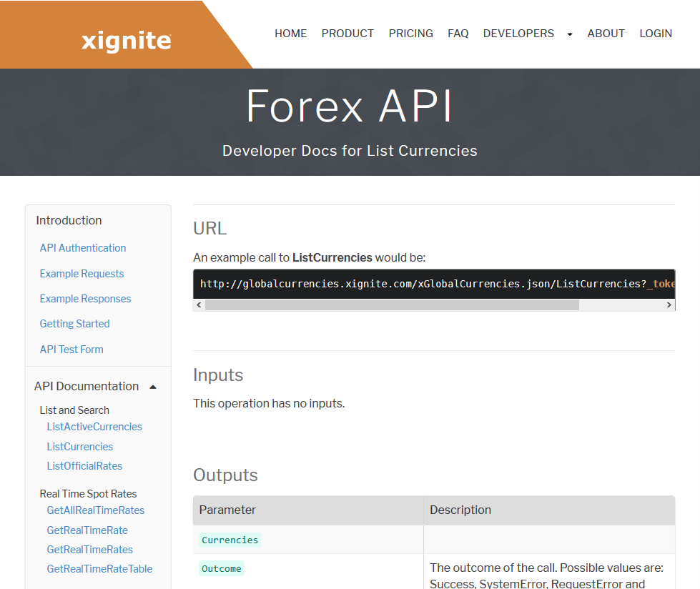Screen dimensions: 700x589
Task: Click 'Developer Docs for List Currencies' subtitle
Action: click(350, 151)
